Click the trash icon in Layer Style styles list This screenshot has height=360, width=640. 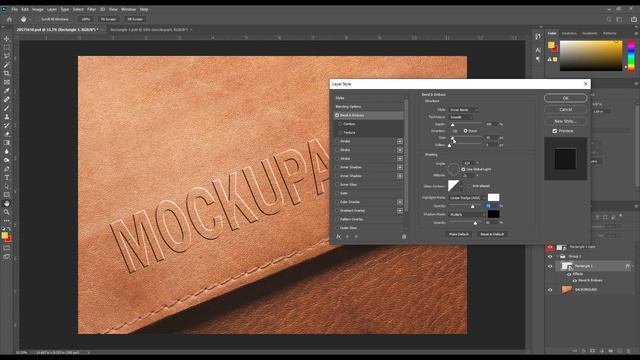pos(404,236)
